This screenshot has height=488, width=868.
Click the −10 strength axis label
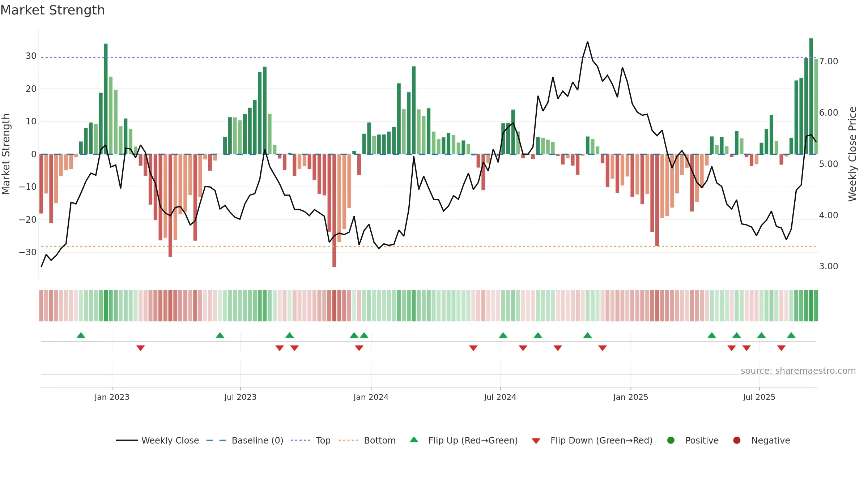pos(28,187)
